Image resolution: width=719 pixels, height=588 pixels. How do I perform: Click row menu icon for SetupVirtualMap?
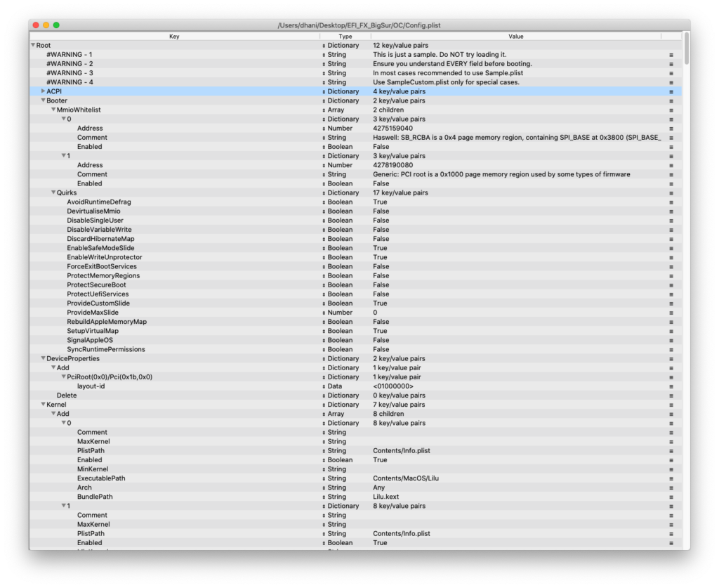[x=671, y=331]
